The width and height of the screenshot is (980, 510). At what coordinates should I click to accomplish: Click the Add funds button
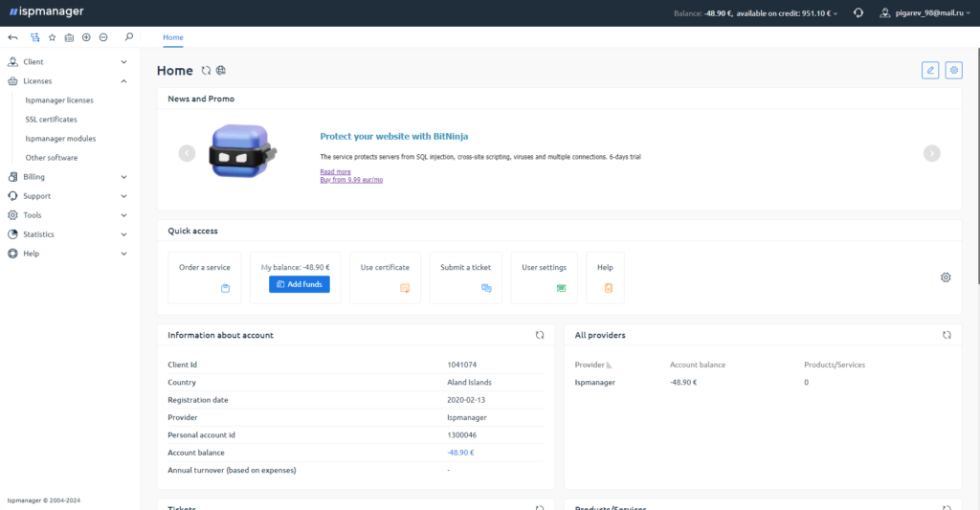300,284
